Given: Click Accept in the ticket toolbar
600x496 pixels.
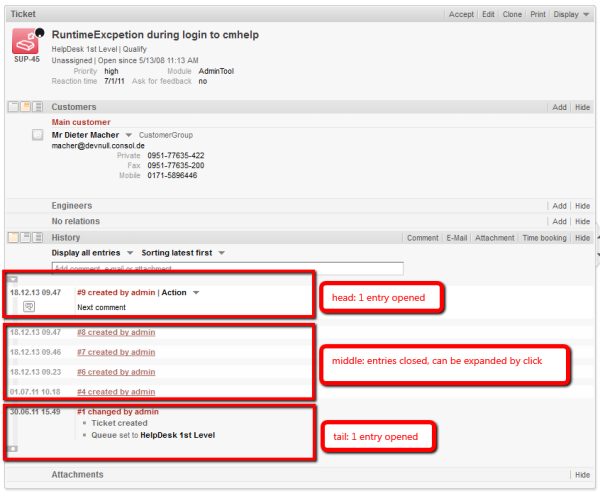Looking at the screenshot, I should coord(461,15).
